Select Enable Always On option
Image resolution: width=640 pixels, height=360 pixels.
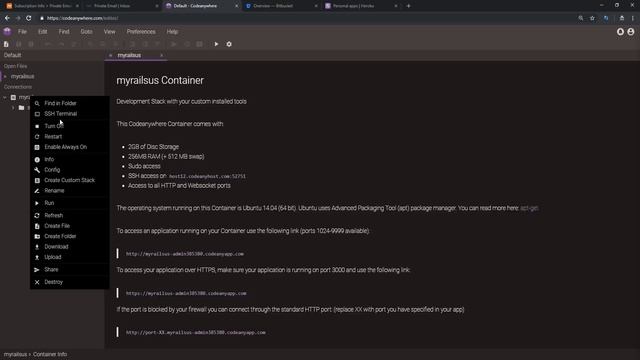click(69, 147)
